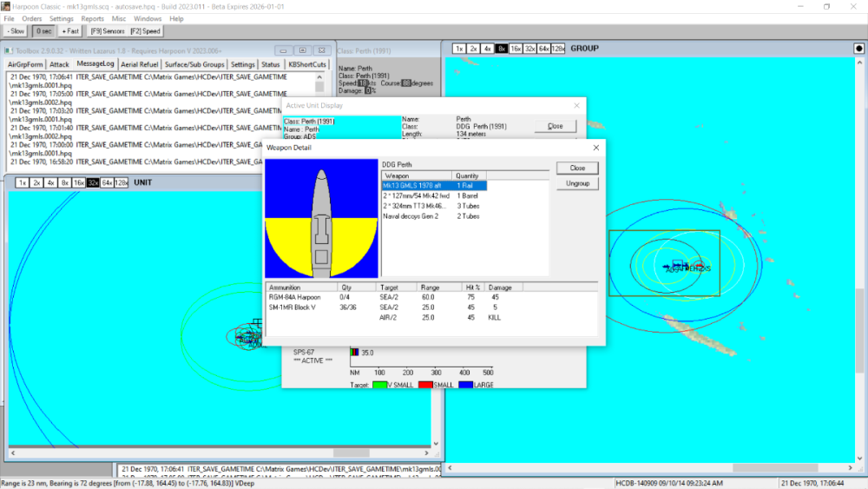Image resolution: width=868 pixels, height=489 pixels.
Task: Click the Harpoon Classic app icon
Action: [5, 6]
